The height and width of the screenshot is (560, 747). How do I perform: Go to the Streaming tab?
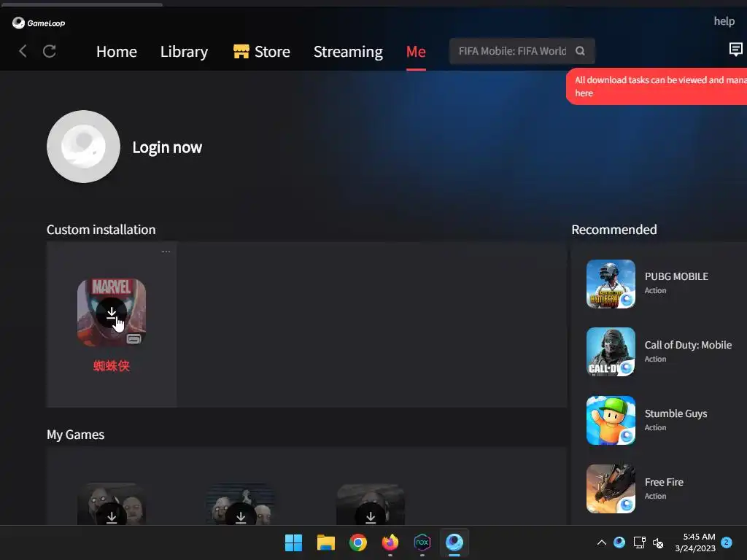pos(348,52)
